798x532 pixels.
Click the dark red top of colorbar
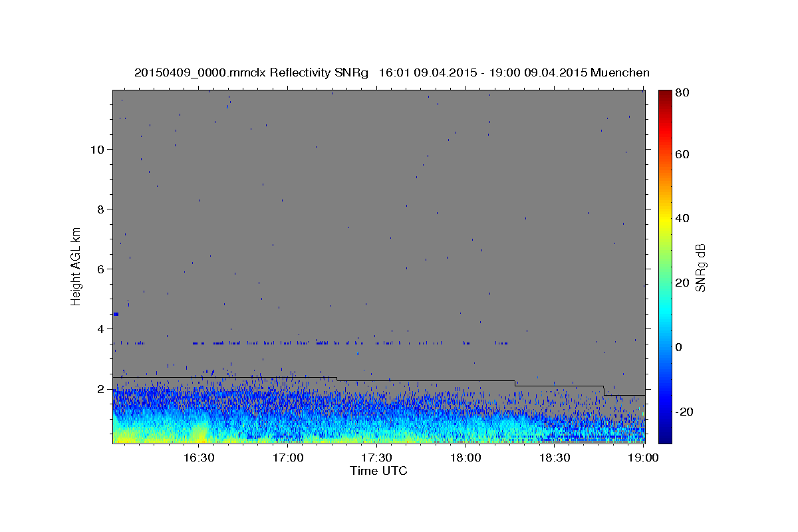coord(665,95)
